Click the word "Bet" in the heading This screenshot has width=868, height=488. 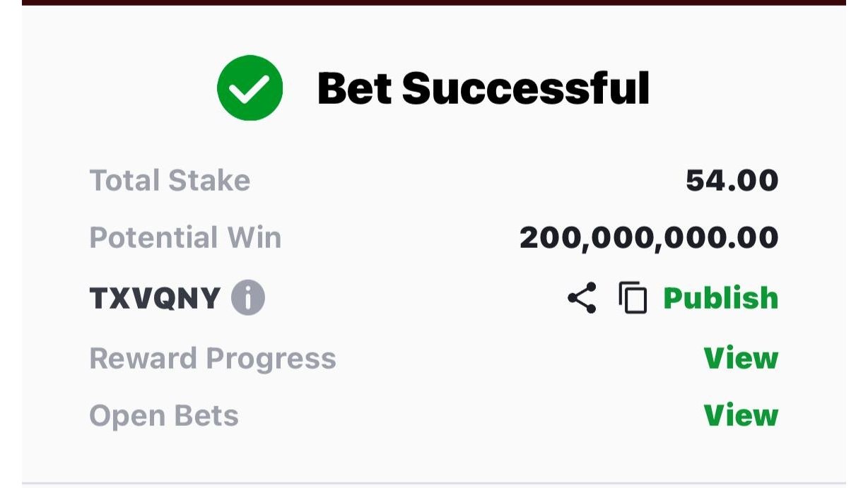click(354, 88)
